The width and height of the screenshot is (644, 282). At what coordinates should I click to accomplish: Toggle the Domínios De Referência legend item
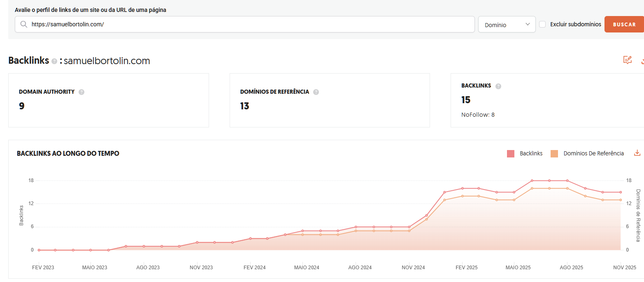point(594,153)
